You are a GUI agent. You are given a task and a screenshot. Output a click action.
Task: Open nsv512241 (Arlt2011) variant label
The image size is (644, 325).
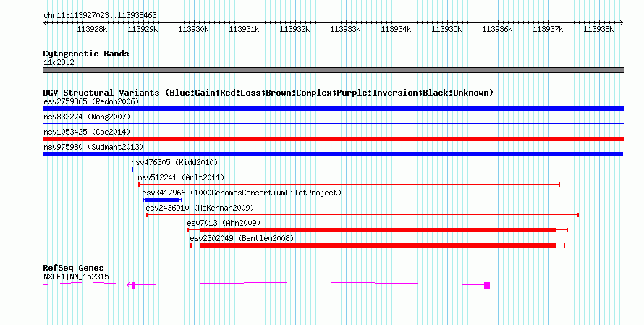(x=181, y=177)
